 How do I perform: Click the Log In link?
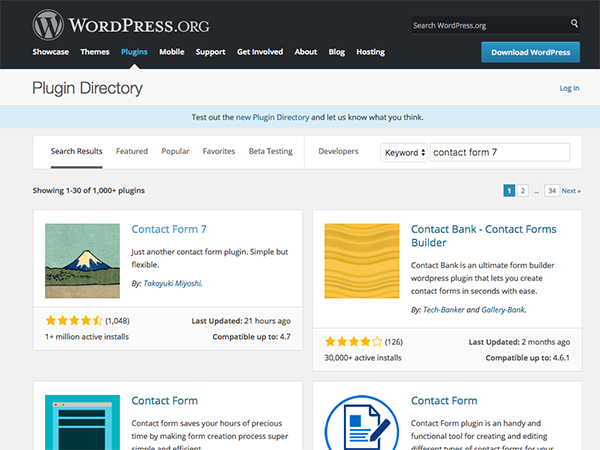click(569, 88)
